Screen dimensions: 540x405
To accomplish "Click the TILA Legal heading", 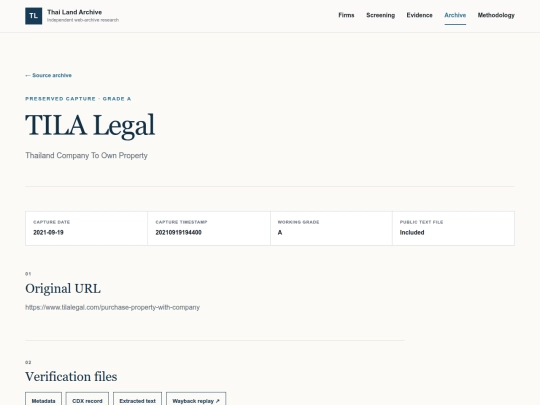I will coord(90,125).
